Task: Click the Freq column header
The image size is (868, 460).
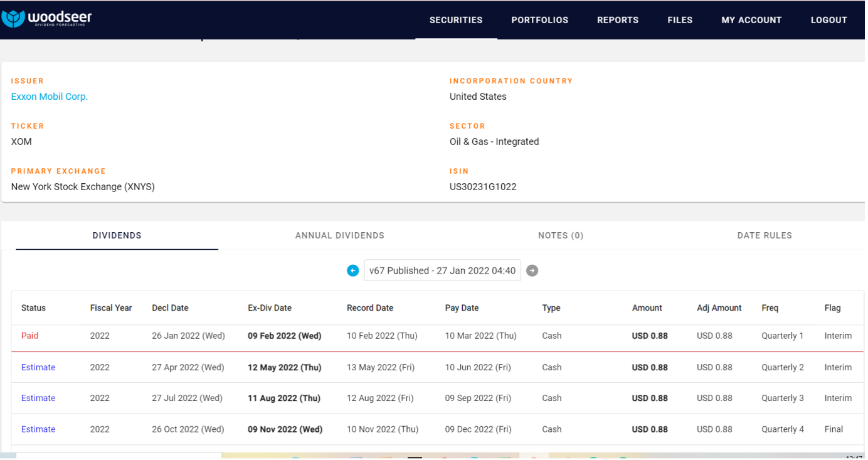Action: pyautogui.click(x=770, y=308)
